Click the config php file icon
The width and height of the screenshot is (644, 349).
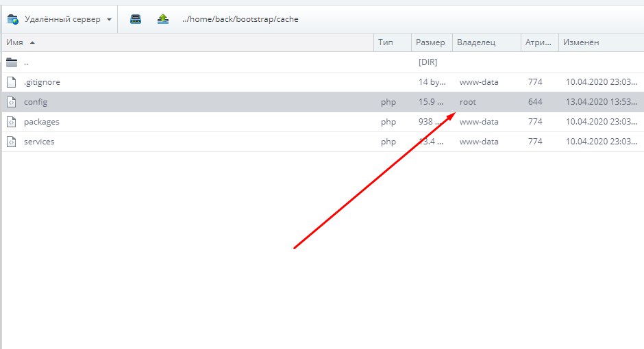point(12,102)
